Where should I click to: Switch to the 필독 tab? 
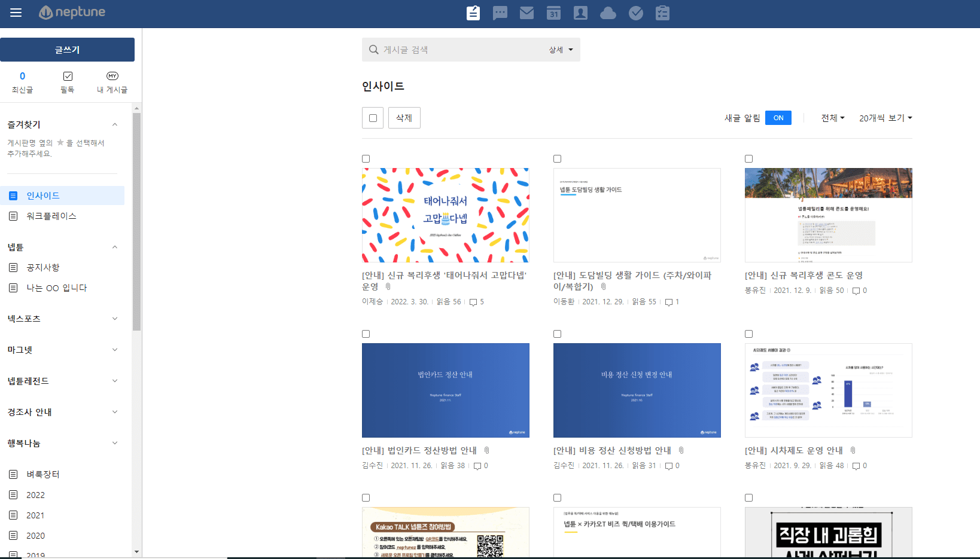(67, 83)
